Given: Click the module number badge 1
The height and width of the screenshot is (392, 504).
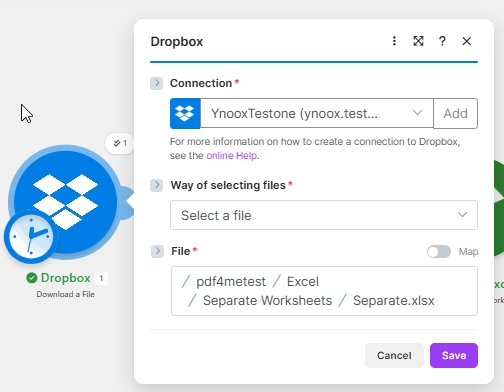Looking at the screenshot, I should click(101, 278).
